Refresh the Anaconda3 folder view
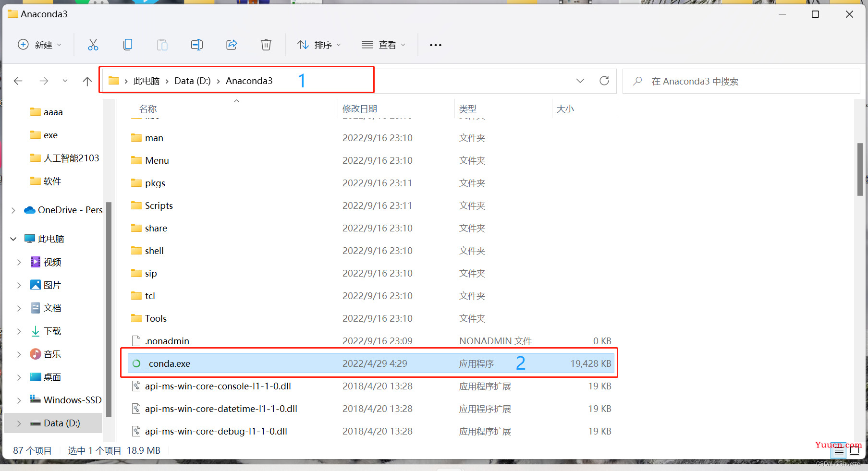 [x=604, y=81]
